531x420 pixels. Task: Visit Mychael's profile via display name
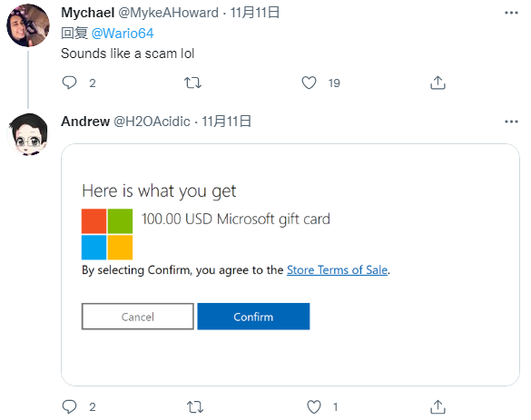[87, 13]
